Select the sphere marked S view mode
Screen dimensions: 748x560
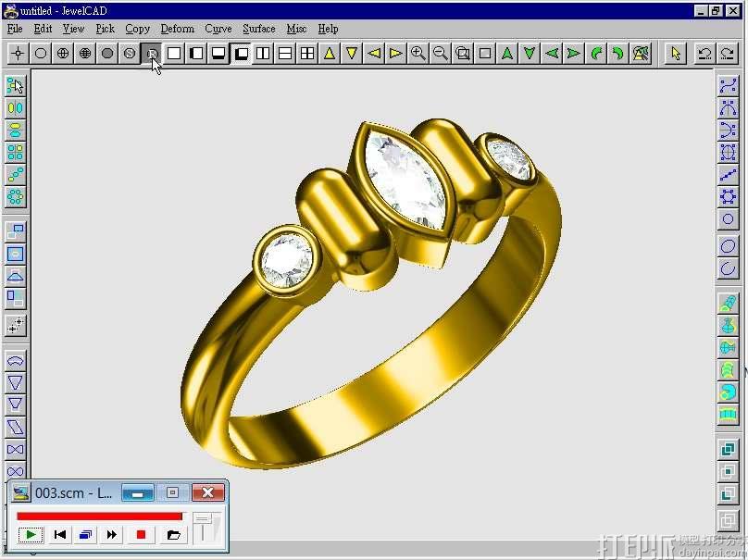pyautogui.click(x=130, y=53)
